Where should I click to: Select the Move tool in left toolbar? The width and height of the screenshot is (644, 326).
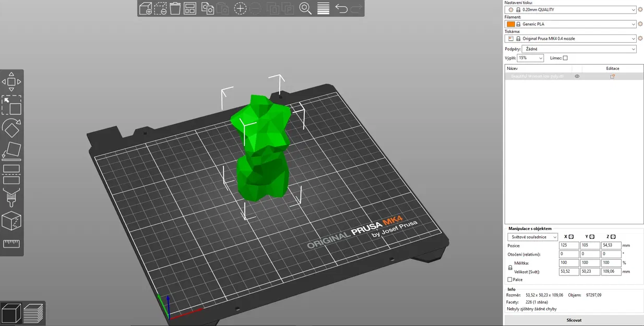[11, 81]
